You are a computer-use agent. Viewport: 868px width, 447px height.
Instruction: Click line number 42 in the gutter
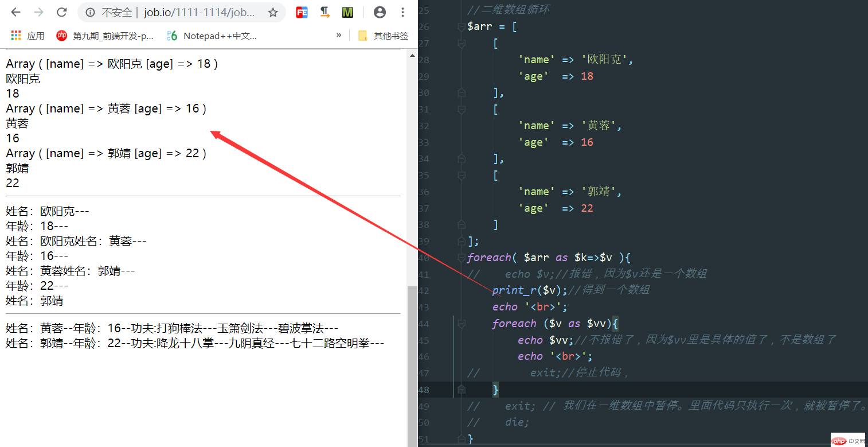(424, 290)
